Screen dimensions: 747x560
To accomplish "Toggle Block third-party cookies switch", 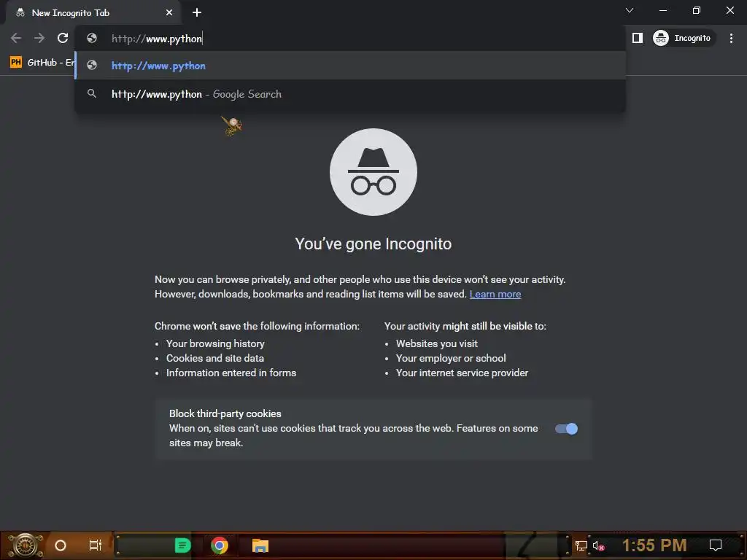I will (x=566, y=429).
